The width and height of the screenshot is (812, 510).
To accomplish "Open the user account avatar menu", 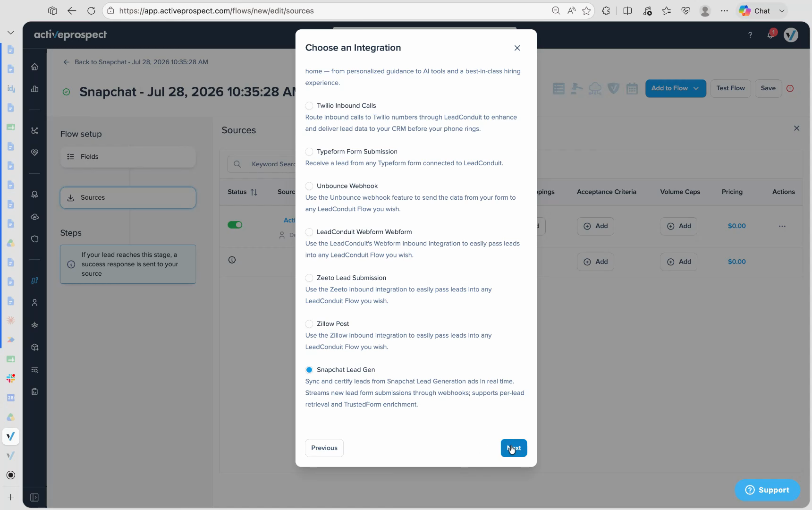I will click(791, 35).
